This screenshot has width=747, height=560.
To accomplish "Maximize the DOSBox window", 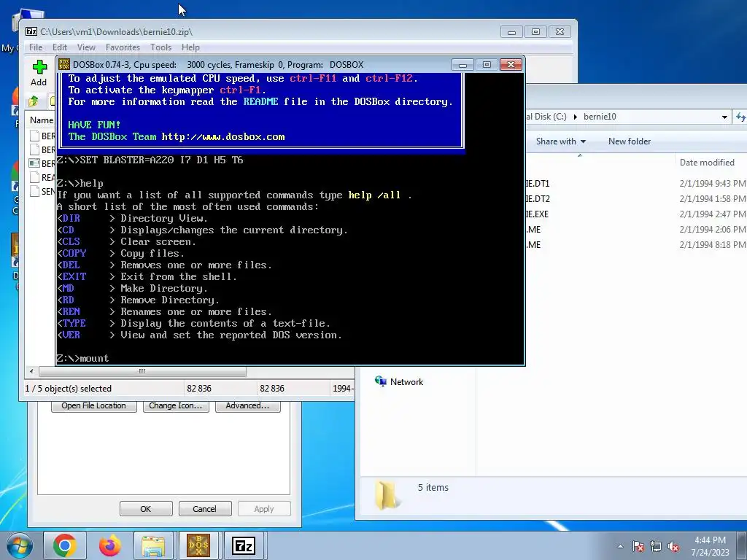I will point(487,65).
